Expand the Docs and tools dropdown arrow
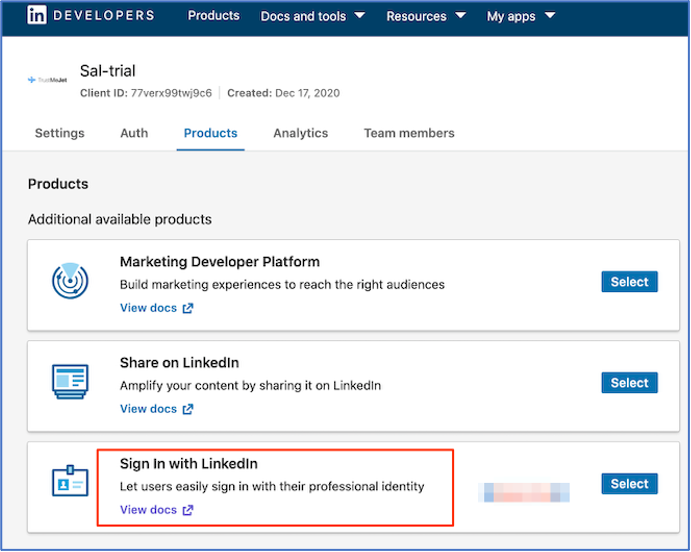 tap(360, 15)
